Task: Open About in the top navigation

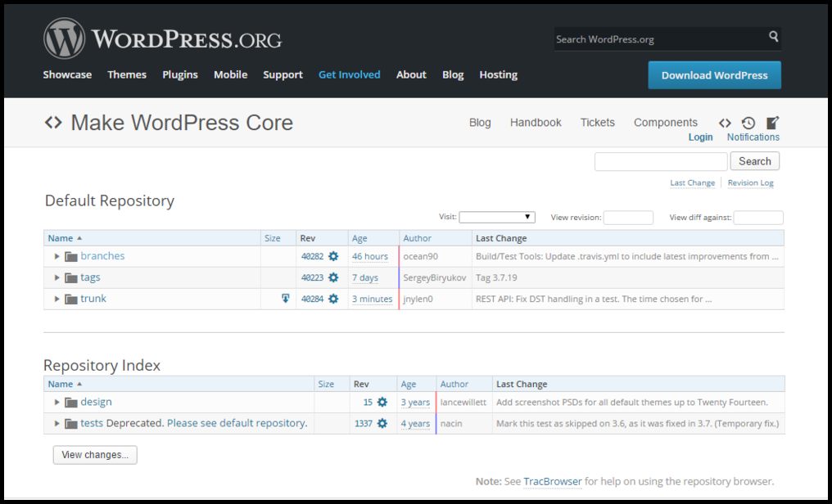Action: point(411,74)
